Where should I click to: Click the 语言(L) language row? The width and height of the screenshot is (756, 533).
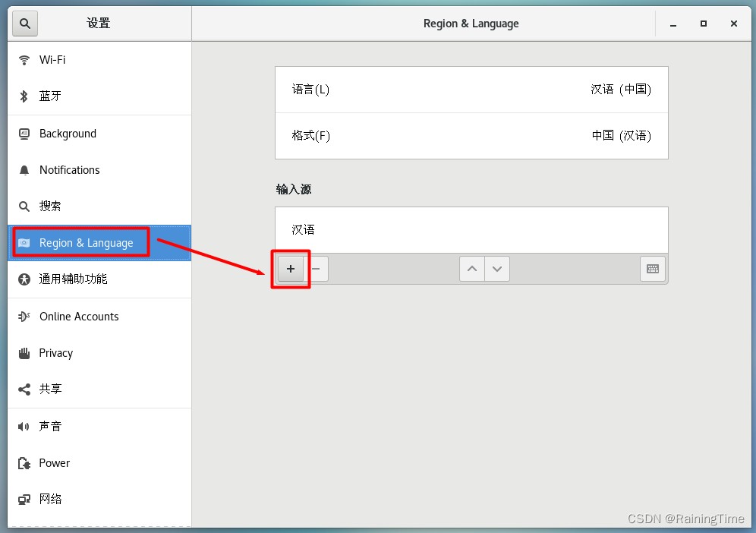[x=471, y=90]
